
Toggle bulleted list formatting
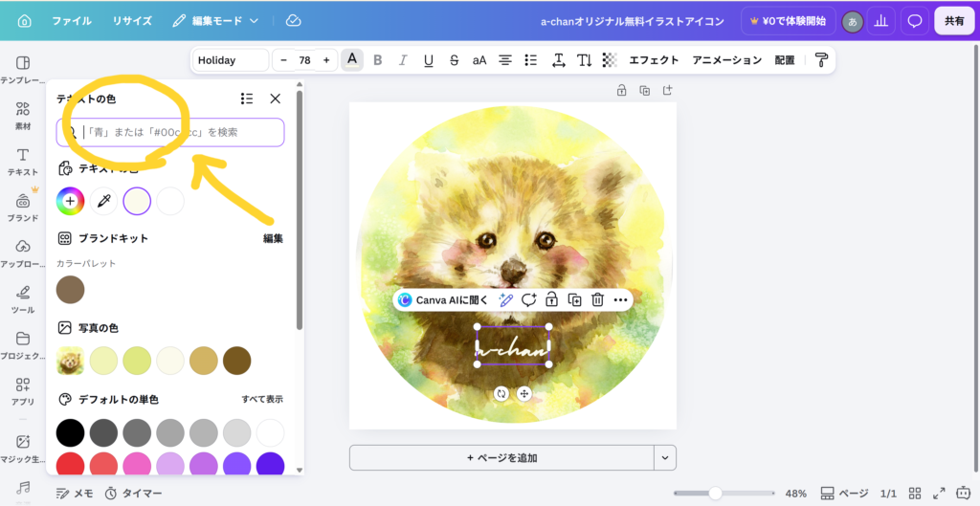pos(530,60)
